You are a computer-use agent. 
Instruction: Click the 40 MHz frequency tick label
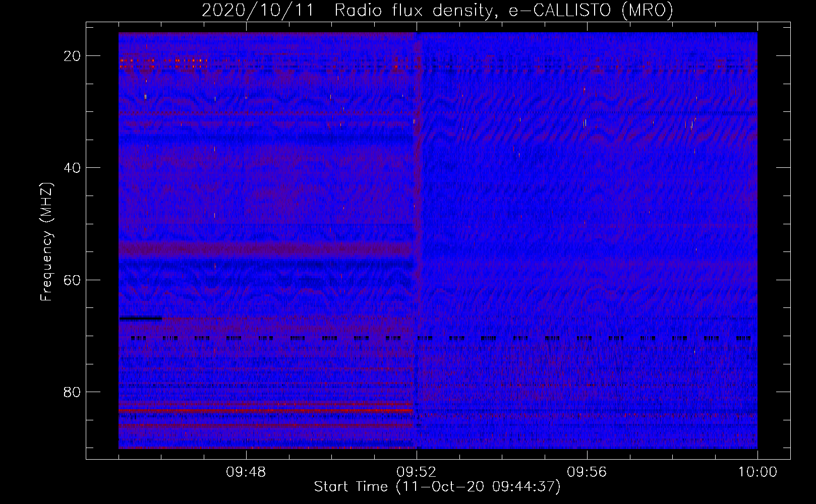pos(73,168)
